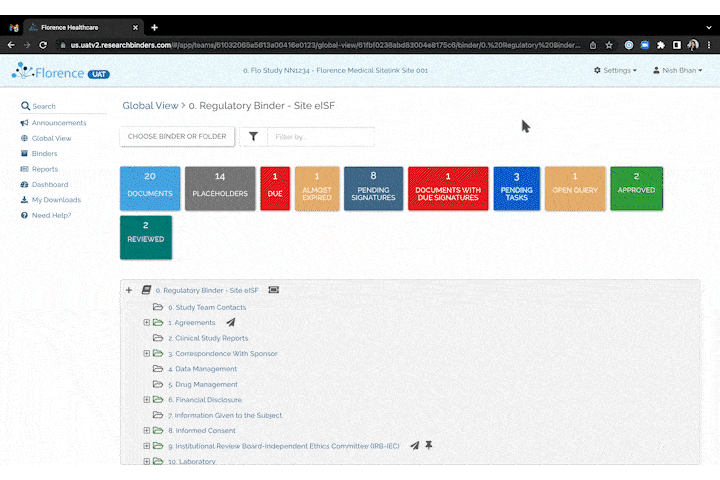The width and height of the screenshot is (720, 480).
Task: Click the filter funnel icon
Action: pyautogui.click(x=253, y=136)
